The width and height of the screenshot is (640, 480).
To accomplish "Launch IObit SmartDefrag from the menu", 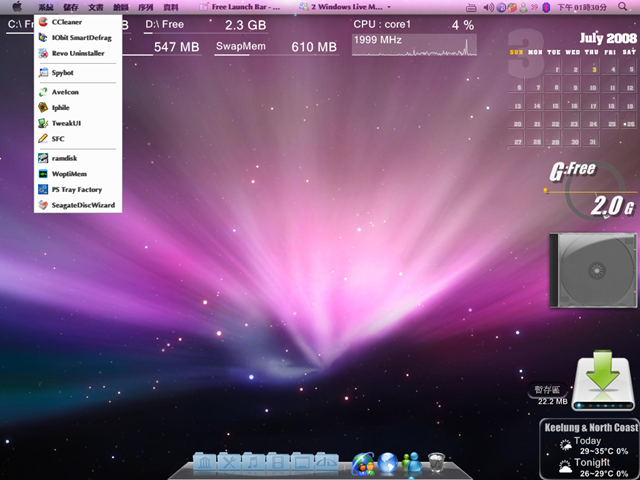I will (78, 38).
